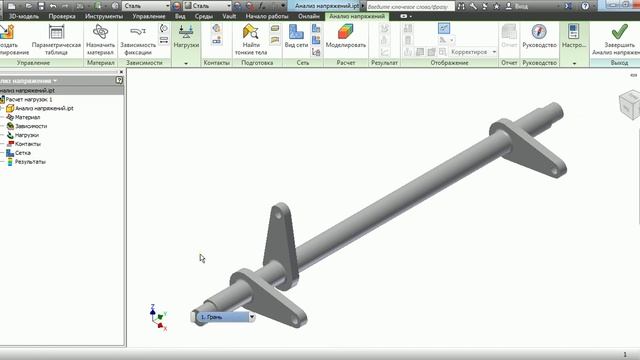
Task: Expand the quick access toolbar customize arrow
Action: 283,6
